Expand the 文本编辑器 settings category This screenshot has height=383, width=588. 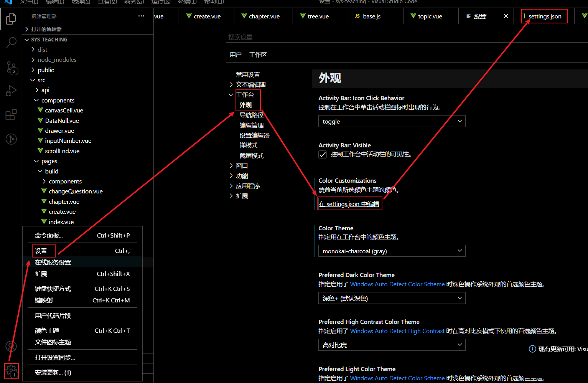click(x=231, y=84)
